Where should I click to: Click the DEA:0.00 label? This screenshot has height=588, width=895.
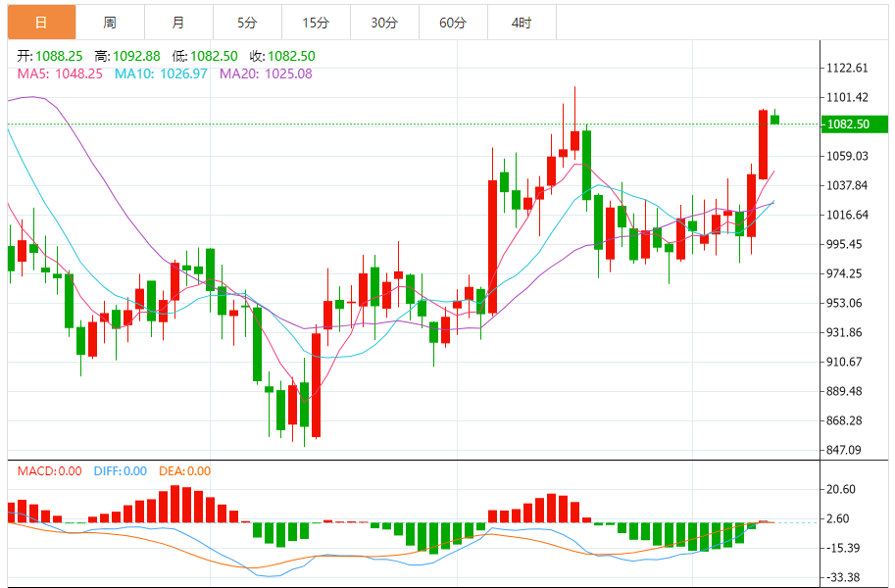185,471
